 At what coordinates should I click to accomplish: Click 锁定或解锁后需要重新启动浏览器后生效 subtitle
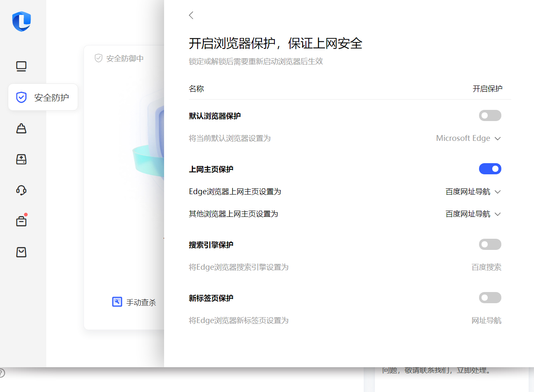tap(256, 62)
